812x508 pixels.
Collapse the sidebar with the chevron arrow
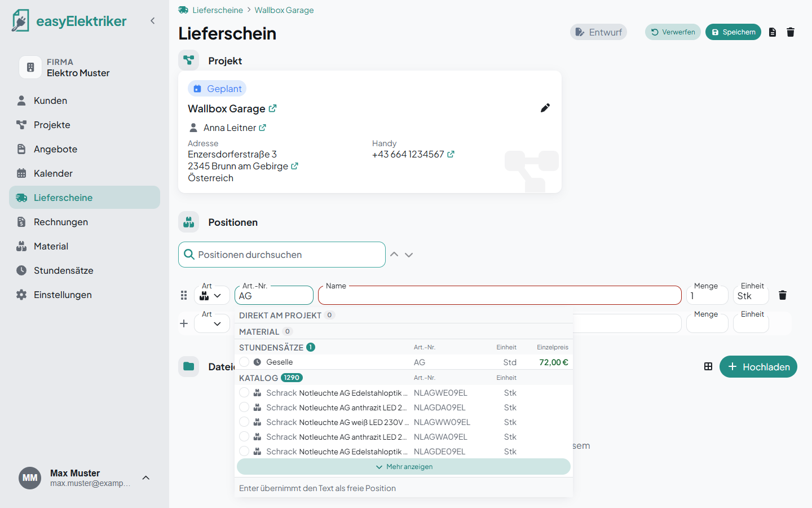[152, 21]
